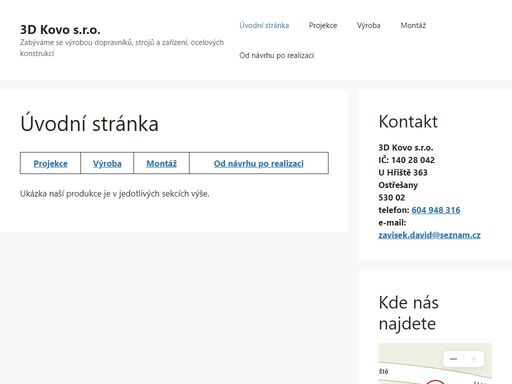Go to Výroba in the top navigation
The width and height of the screenshot is (512, 384).
(369, 25)
